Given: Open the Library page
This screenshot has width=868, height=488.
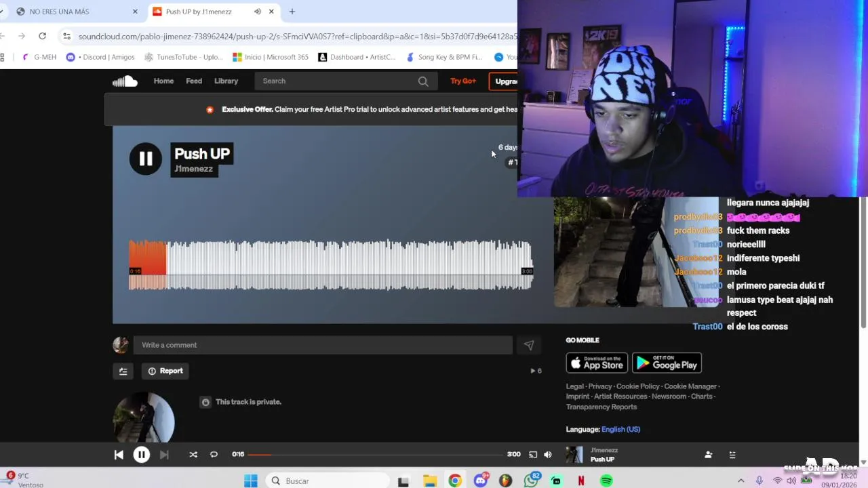Looking at the screenshot, I should pos(226,81).
